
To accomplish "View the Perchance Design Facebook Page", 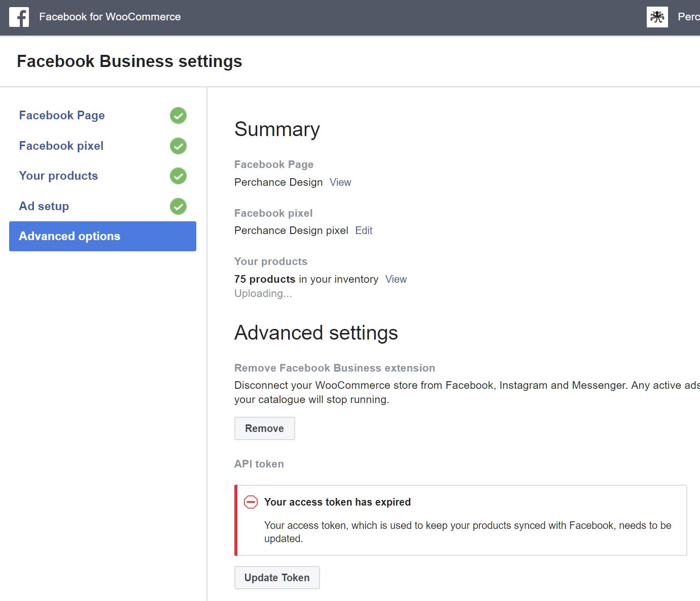I will pos(340,182).
